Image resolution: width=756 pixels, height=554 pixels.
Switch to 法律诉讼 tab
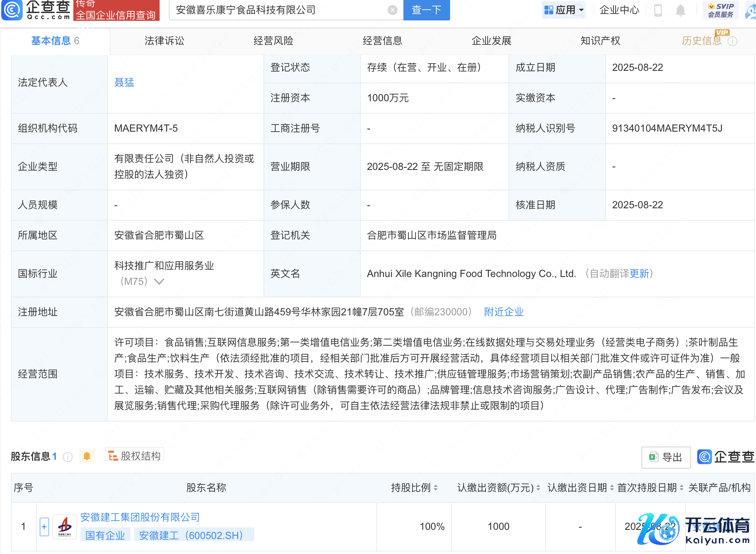164,41
